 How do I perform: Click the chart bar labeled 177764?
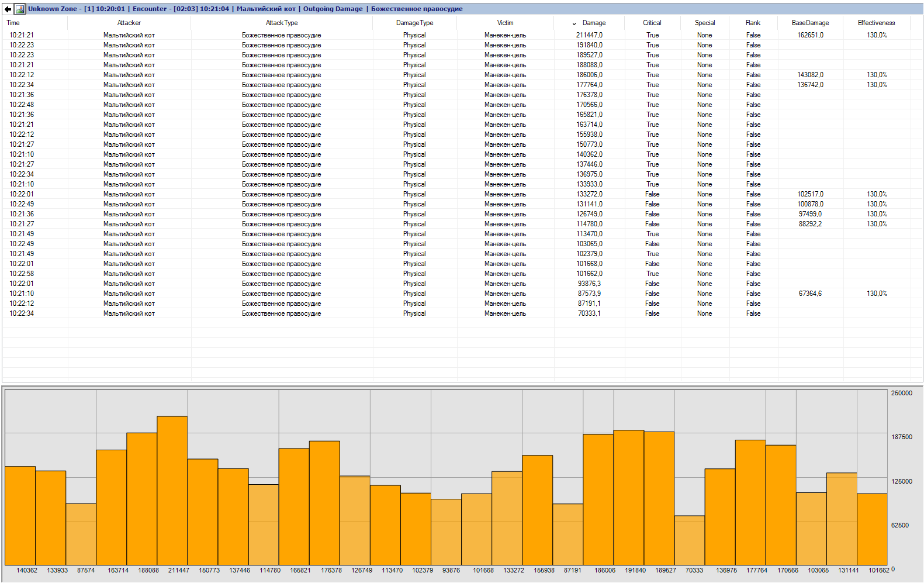click(x=750, y=502)
